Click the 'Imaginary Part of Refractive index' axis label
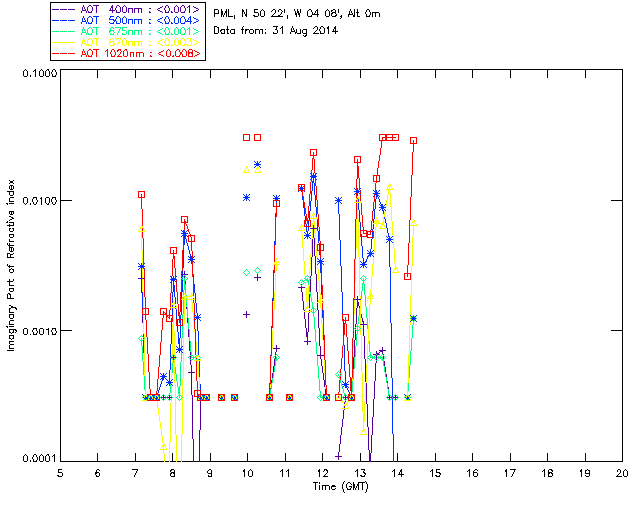The height and width of the screenshot is (512, 640). click(x=11, y=265)
